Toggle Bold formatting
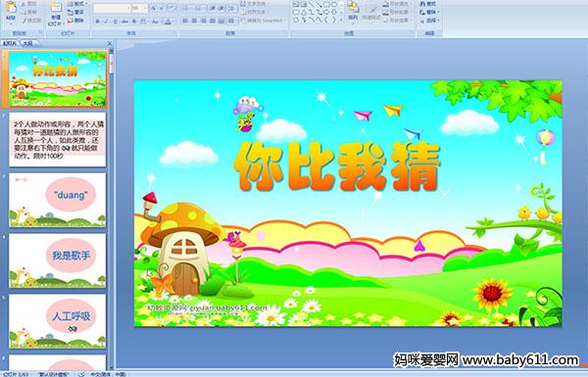Viewport: 588px width, 377px height. [97, 22]
